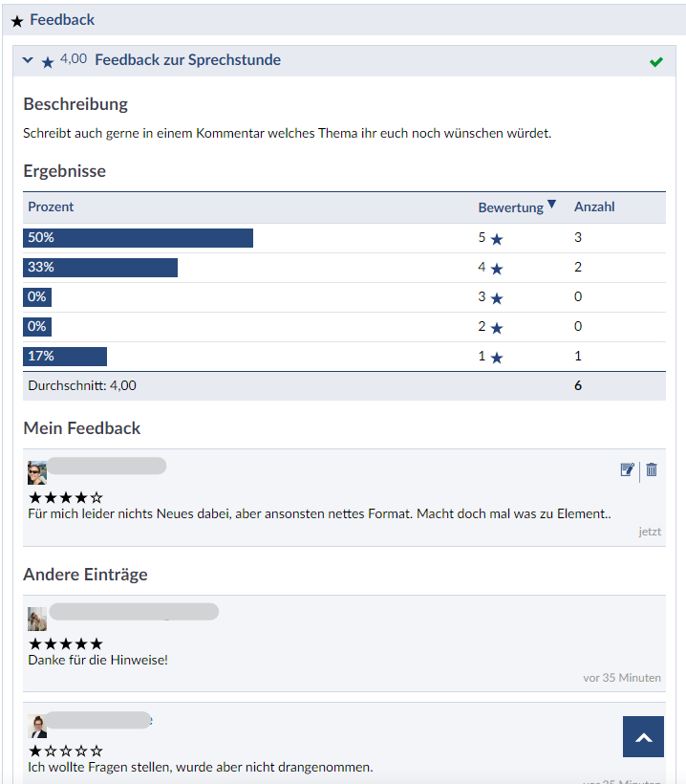Click the Anzahl column header
Screen dimensions: 686x784
pos(594,207)
